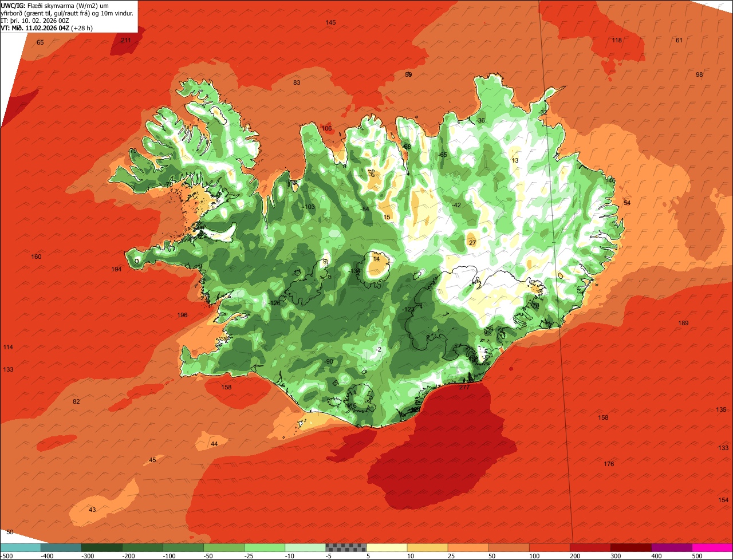Select the red-orange 100 to 200 swatch
Viewport: 733px width, 560px height.
click(x=549, y=547)
